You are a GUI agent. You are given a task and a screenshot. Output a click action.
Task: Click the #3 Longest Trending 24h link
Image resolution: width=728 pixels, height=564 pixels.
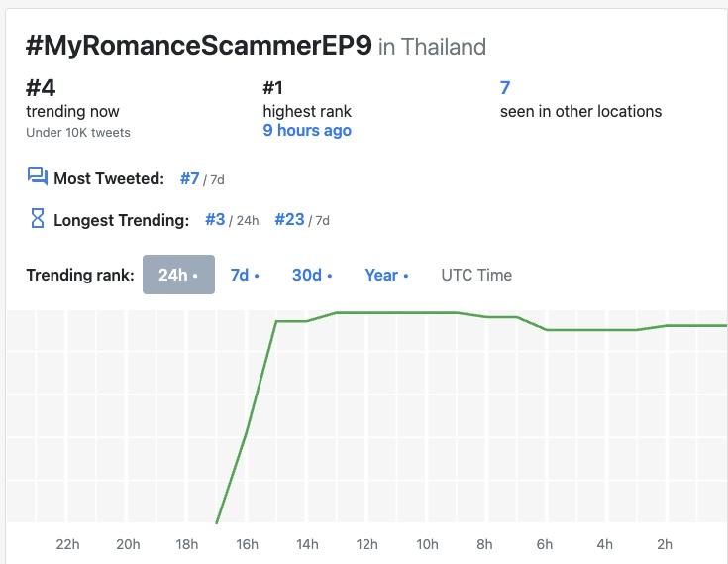coord(215,219)
